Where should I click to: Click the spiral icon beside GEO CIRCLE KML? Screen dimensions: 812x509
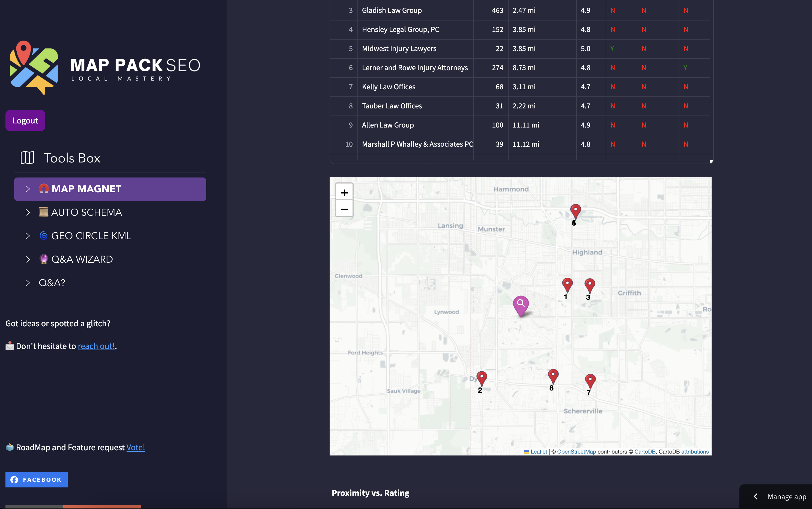click(43, 235)
